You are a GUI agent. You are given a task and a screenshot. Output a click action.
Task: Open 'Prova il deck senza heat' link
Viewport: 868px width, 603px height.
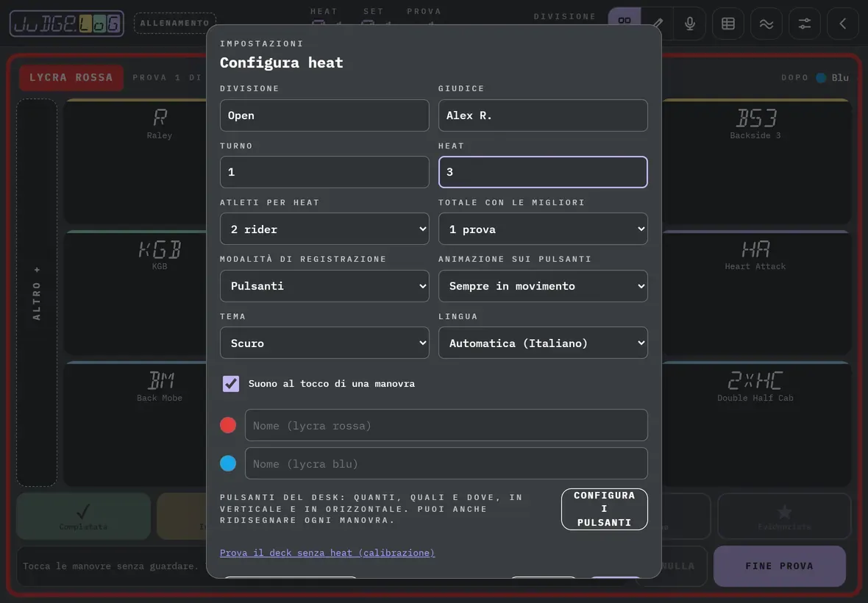tap(327, 553)
